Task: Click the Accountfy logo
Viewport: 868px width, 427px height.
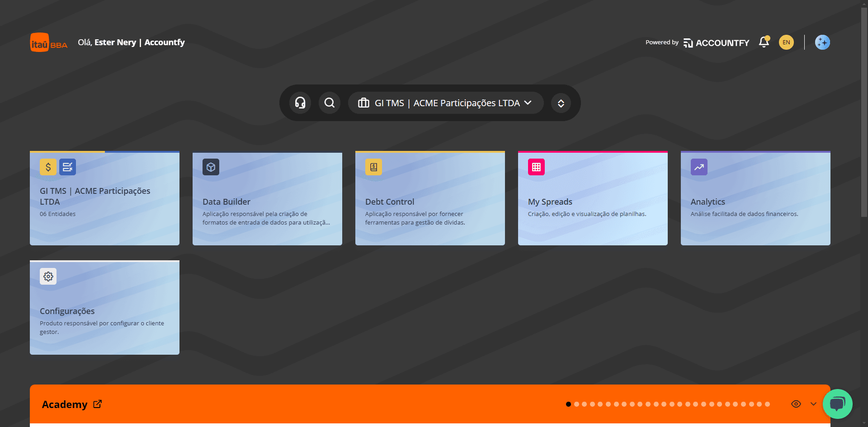Action: [716, 42]
